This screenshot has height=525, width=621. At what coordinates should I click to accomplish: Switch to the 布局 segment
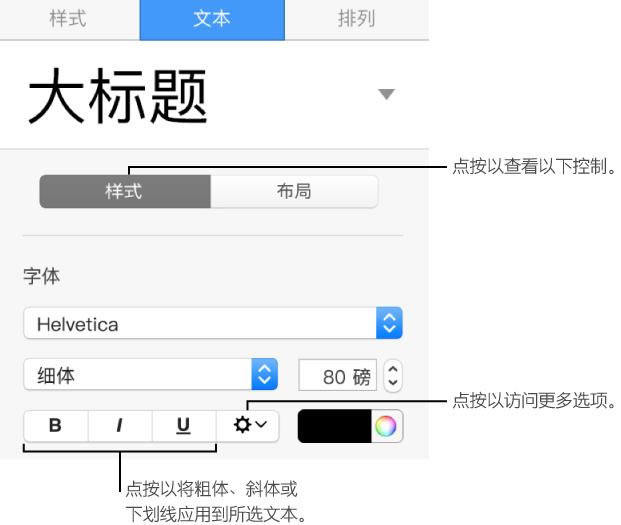point(294,191)
